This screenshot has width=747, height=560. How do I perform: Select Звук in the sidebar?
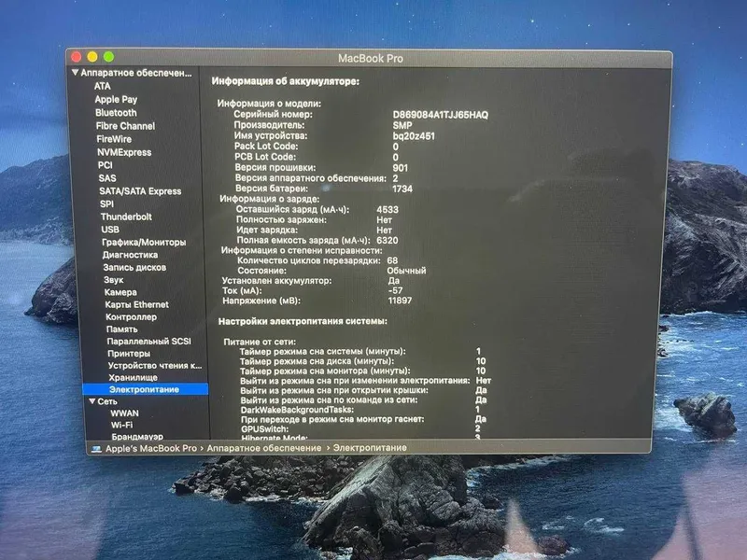coord(113,279)
